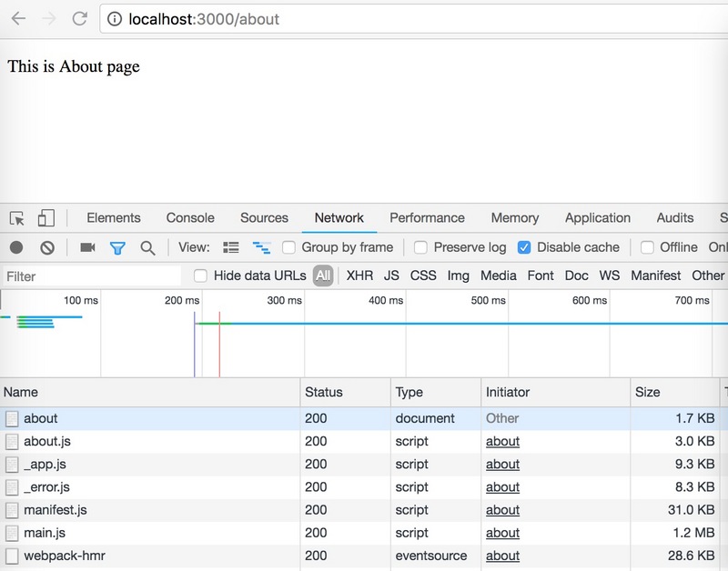Screen dimensions: 728x571
Task: Open initiator link 'about' in manifest.js row
Action: (x=503, y=510)
